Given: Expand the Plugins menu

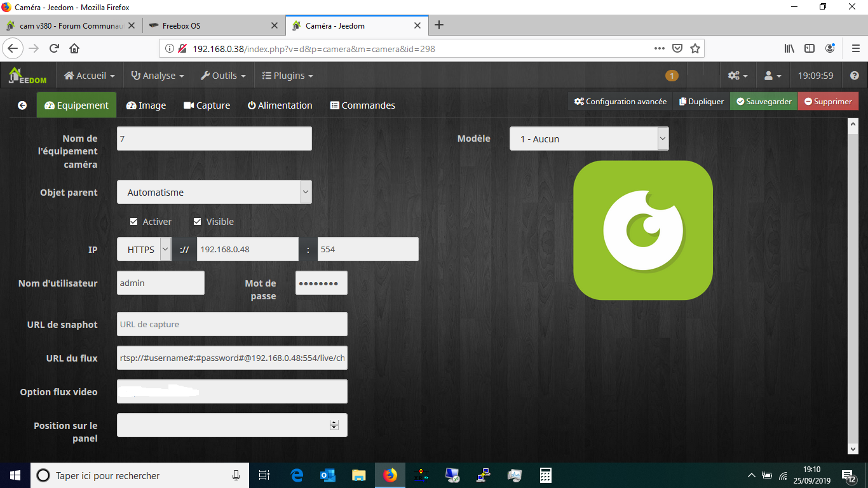Looking at the screenshot, I should tap(288, 76).
